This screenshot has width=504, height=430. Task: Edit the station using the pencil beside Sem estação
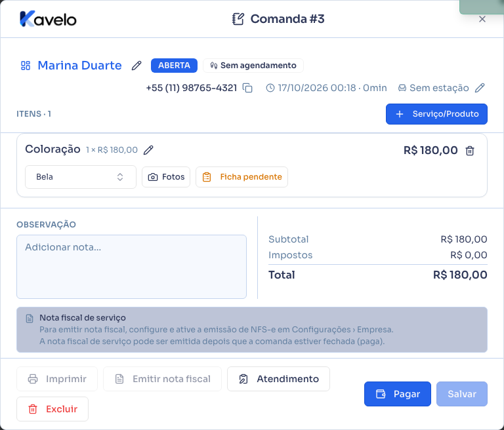click(480, 88)
